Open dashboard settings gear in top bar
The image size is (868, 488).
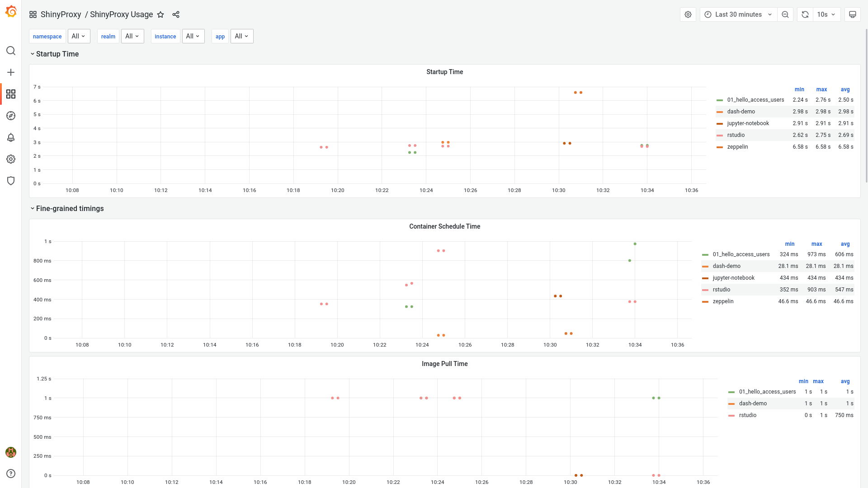688,14
